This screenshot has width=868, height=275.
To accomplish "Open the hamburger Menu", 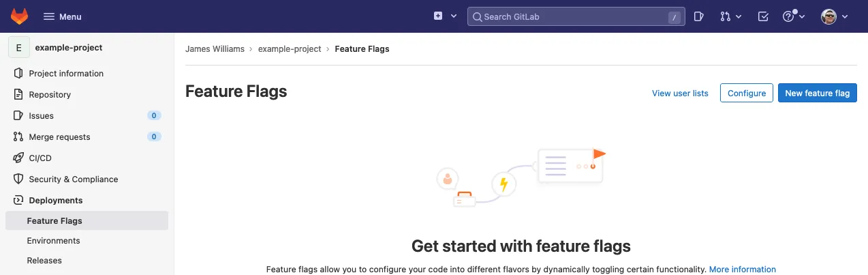I will pyautogui.click(x=62, y=16).
